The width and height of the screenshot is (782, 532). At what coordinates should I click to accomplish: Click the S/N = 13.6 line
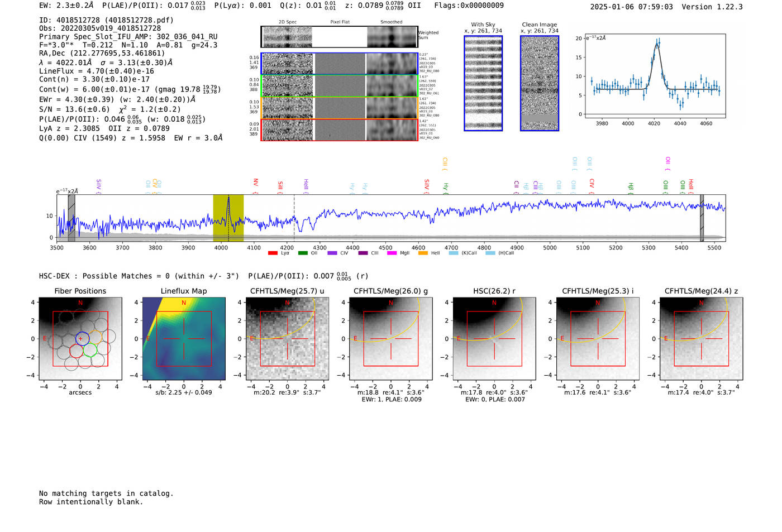coord(110,109)
